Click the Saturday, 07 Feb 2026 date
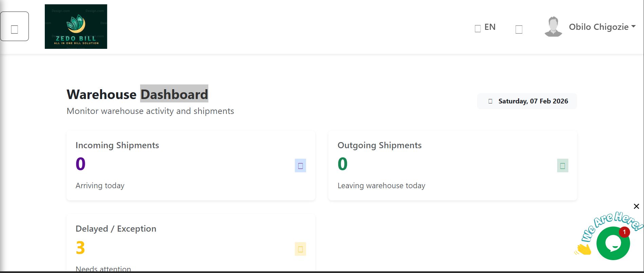Screen dimensions: 644x273 pos(533,101)
